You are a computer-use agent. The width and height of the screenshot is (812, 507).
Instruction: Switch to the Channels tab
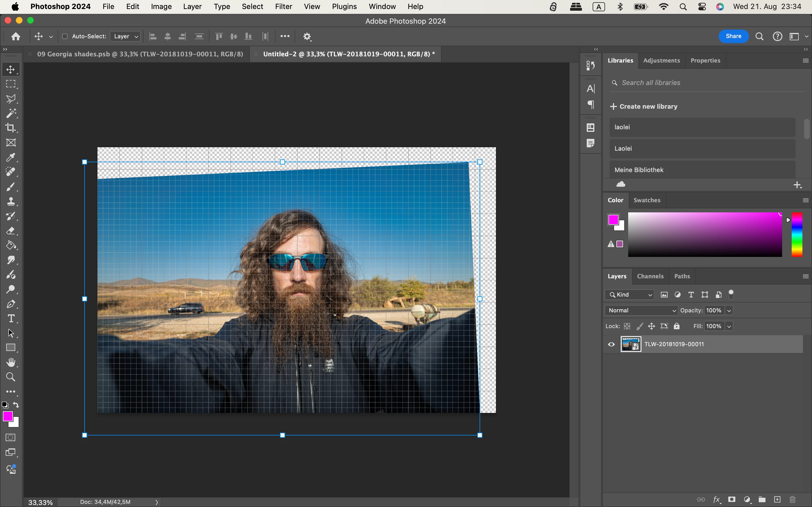tap(650, 276)
